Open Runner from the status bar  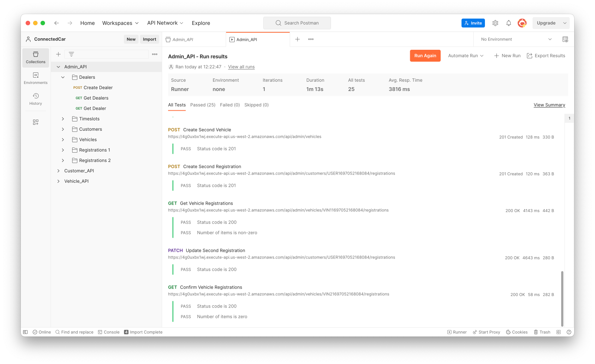[x=457, y=332]
